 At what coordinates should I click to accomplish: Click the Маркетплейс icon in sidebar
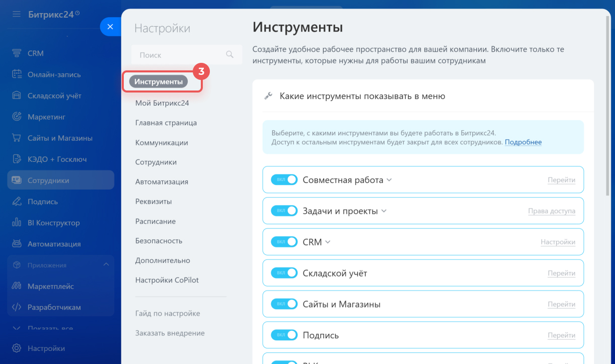[x=17, y=286]
